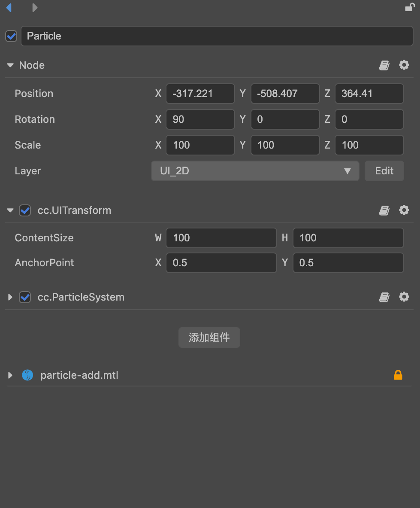This screenshot has height=508, width=420.
Task: Open the Layer UI_2D dropdown
Action: point(255,171)
